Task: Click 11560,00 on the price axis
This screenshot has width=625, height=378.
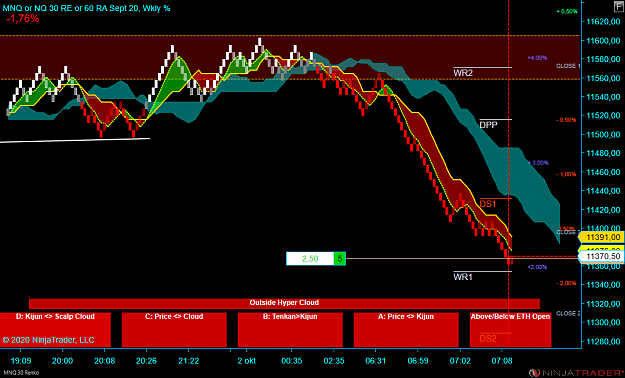Action: click(603, 78)
